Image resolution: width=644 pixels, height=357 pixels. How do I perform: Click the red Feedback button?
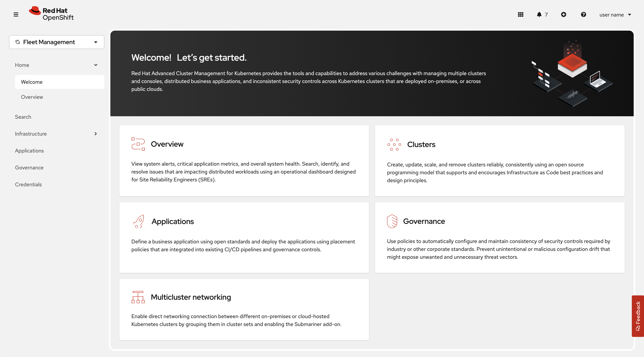638,316
